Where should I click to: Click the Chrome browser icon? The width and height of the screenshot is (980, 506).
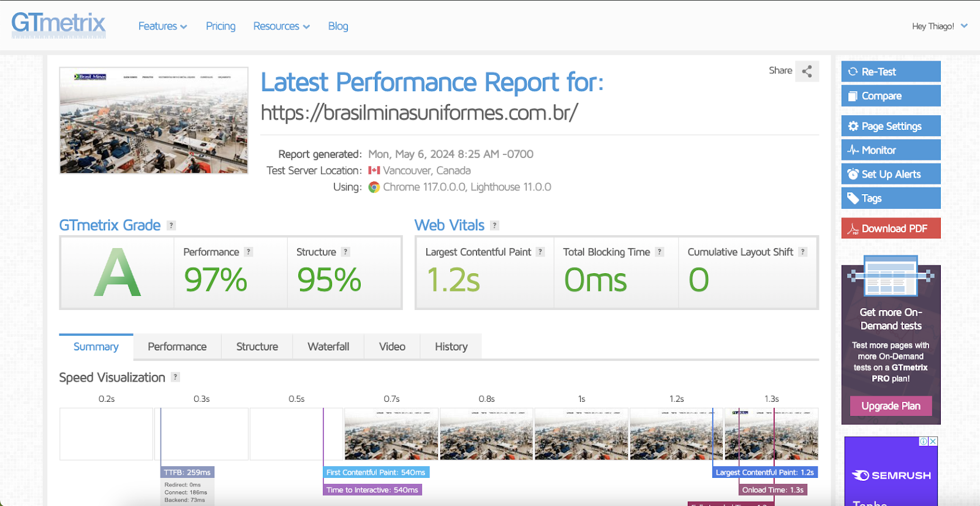point(374,187)
